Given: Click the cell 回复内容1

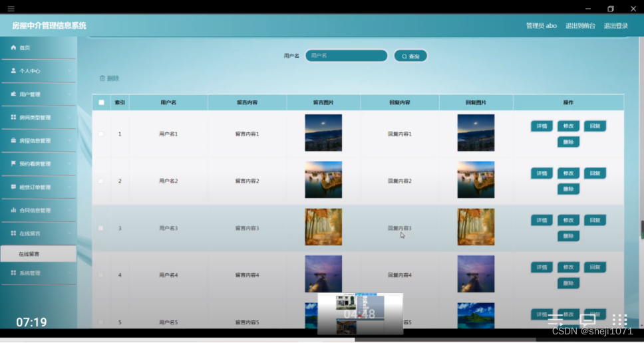Looking at the screenshot, I should point(400,134).
